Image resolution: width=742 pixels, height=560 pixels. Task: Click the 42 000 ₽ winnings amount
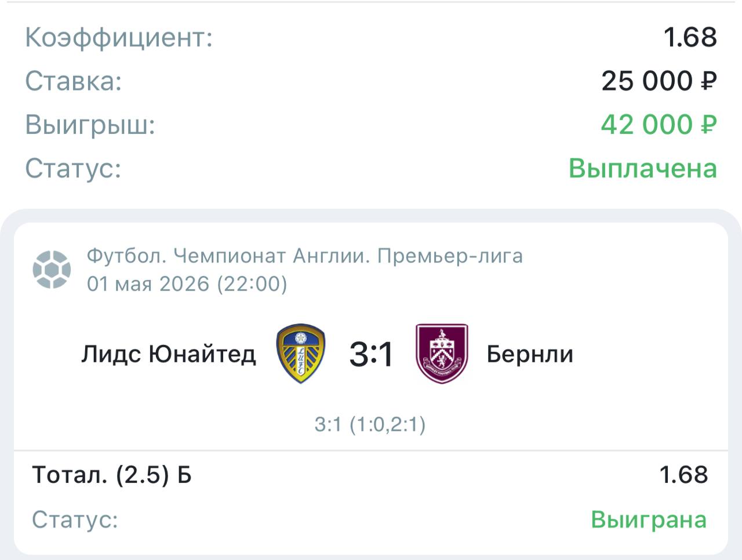659,125
